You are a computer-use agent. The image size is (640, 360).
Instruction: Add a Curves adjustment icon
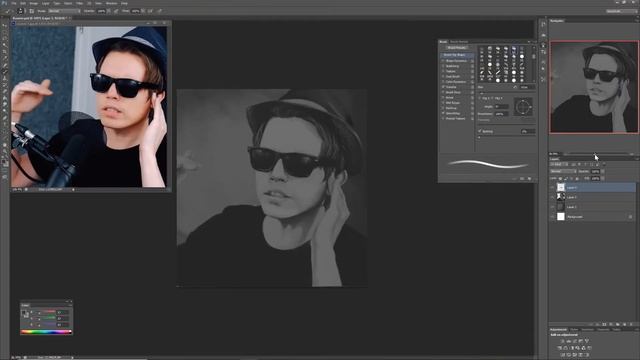pos(575,341)
